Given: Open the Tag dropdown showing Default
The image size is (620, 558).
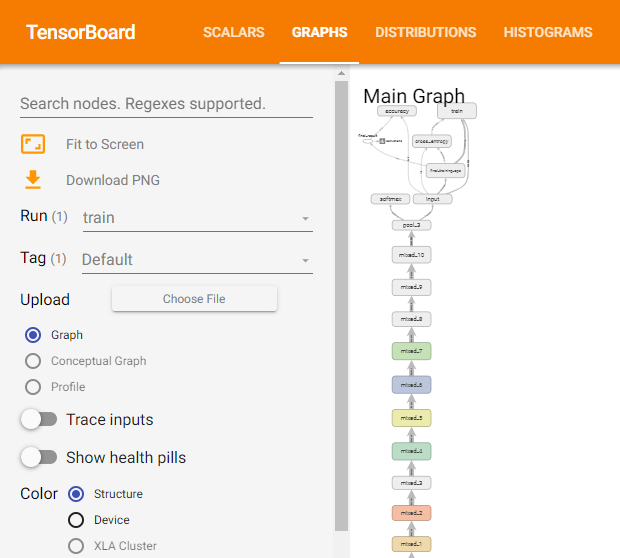Looking at the screenshot, I should point(197,260).
